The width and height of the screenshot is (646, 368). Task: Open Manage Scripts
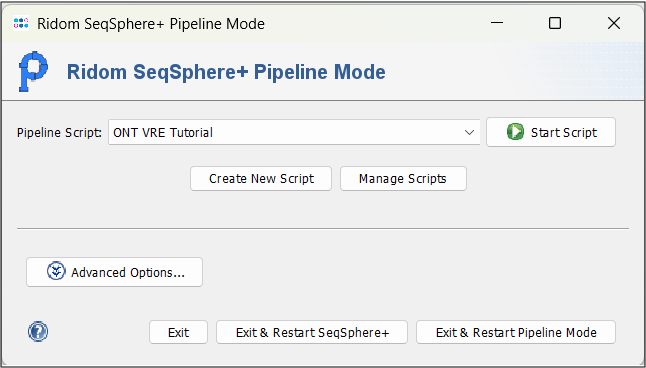(x=403, y=178)
